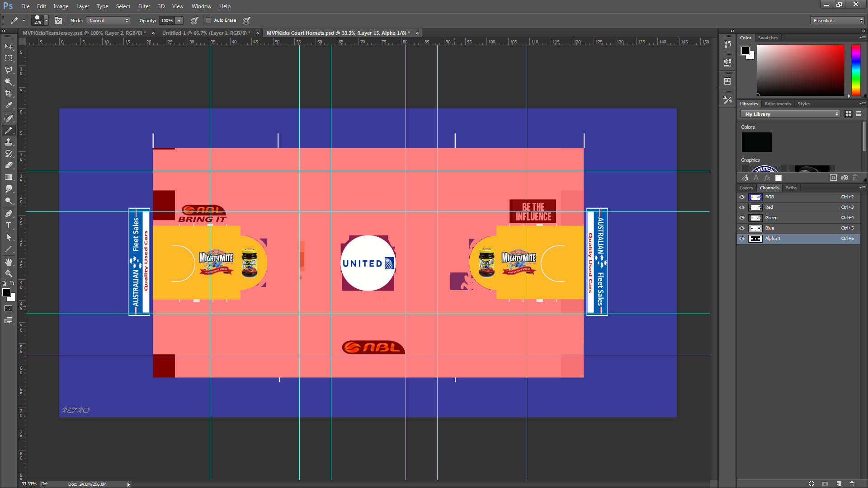Reset default foreground and background colors
The width and height of the screenshot is (868, 488).
(x=4, y=283)
